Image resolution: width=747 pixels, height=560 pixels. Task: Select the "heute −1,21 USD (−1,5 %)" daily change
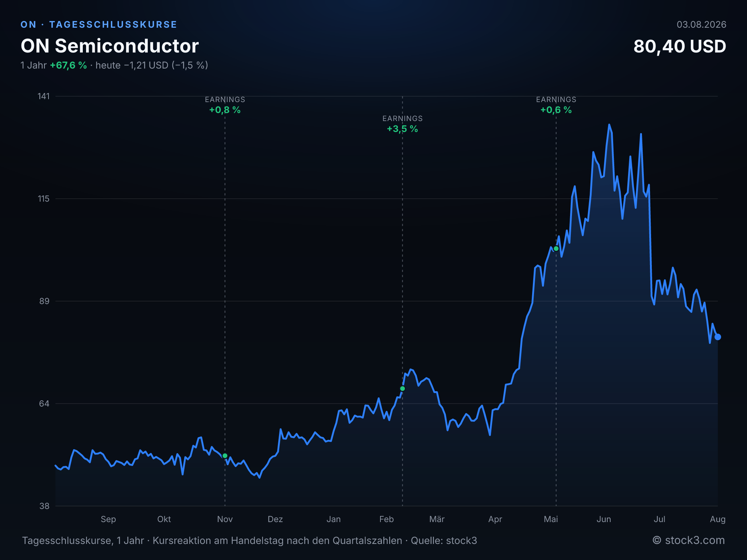(152, 65)
